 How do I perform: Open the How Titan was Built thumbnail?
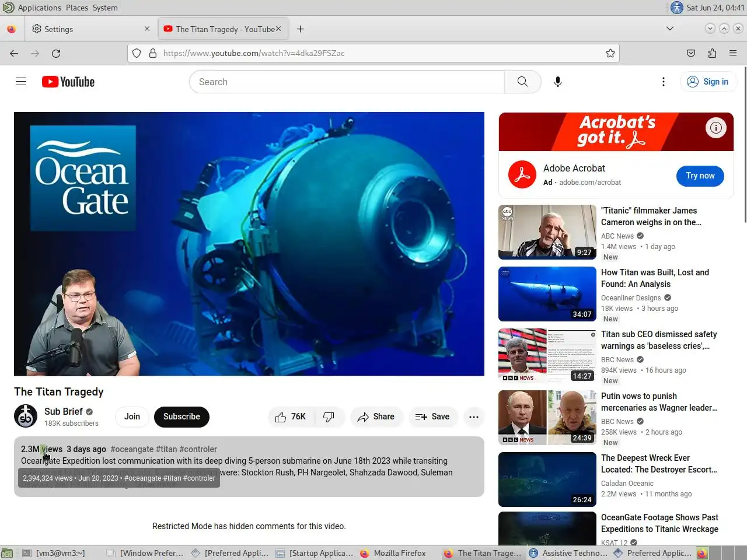tap(547, 294)
